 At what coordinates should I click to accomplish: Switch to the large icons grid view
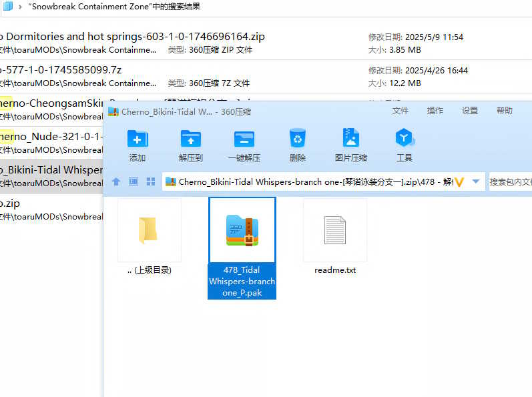pyautogui.click(x=150, y=181)
